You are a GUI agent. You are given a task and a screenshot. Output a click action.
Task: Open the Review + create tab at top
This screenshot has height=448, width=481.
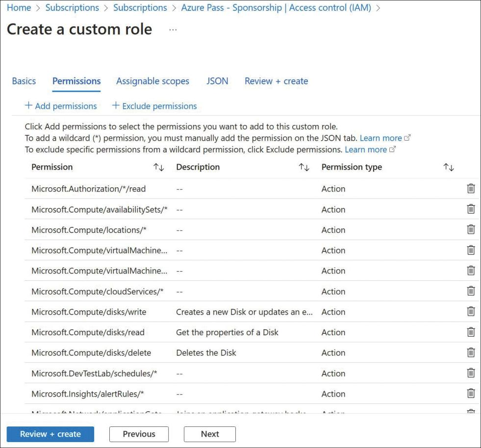tap(277, 81)
